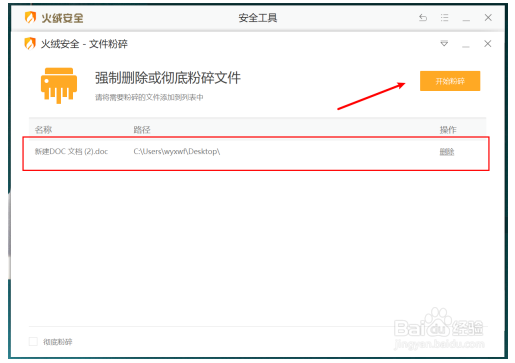Click back arrow icon in 安全工具 window
This screenshot has width=515, height=363.
[423, 17]
